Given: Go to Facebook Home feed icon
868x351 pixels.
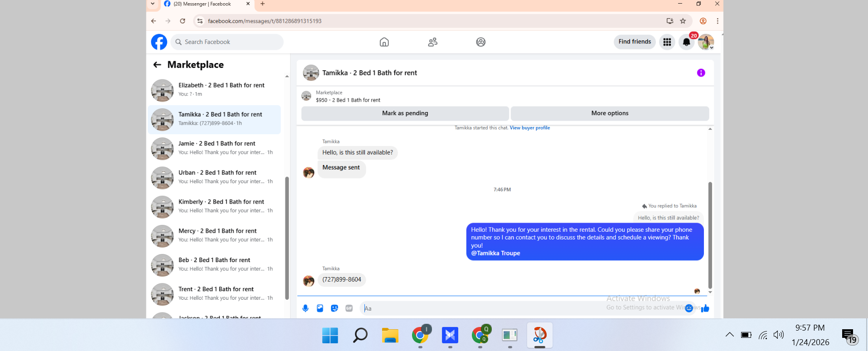Looking at the screenshot, I should 384,42.
